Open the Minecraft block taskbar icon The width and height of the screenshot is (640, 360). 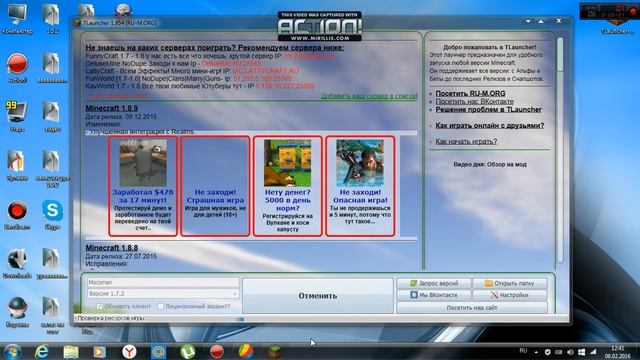(x=276, y=351)
